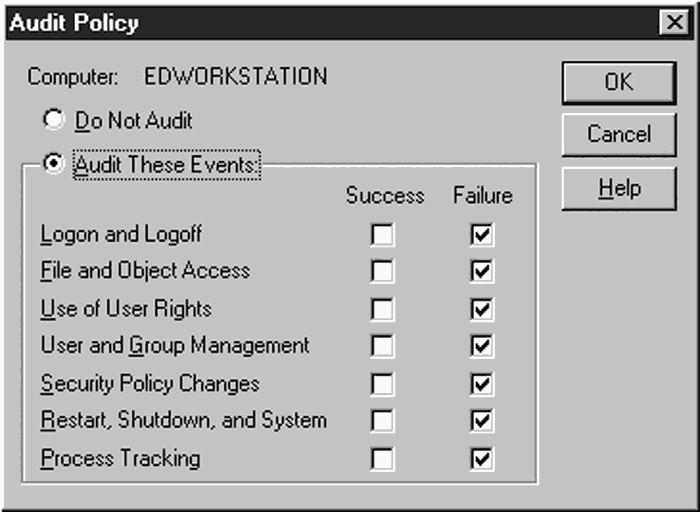Disable Failure for Use of User Rights
The height and width of the screenshot is (512, 700).
click(x=482, y=309)
